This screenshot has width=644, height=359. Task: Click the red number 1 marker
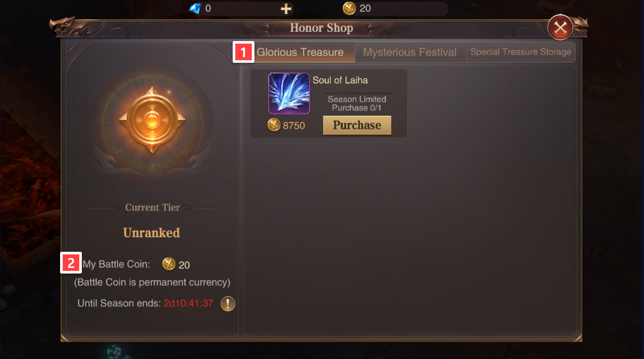point(244,52)
